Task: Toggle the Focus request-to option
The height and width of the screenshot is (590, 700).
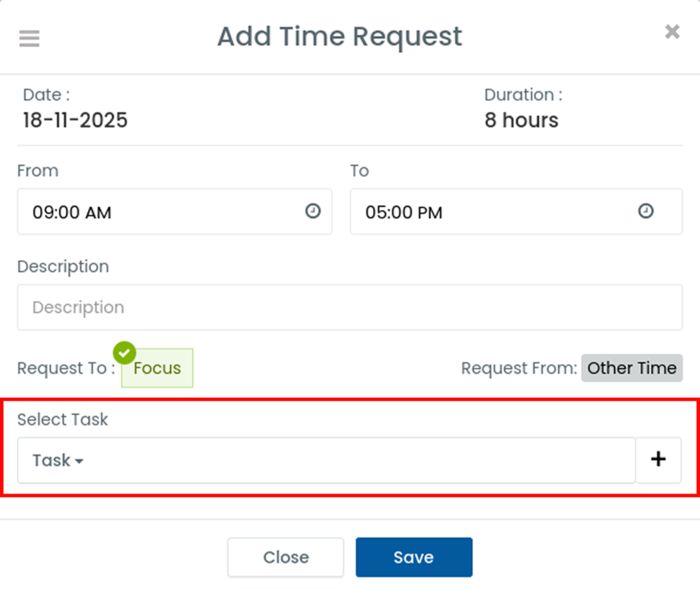Action: coord(157,368)
